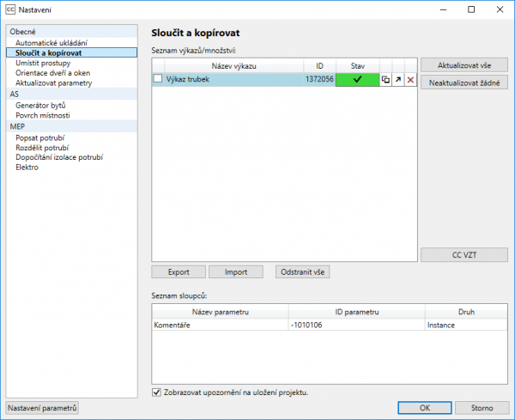Cancel with the Storno button
This screenshot has height=420, width=515.
pyautogui.click(x=482, y=408)
